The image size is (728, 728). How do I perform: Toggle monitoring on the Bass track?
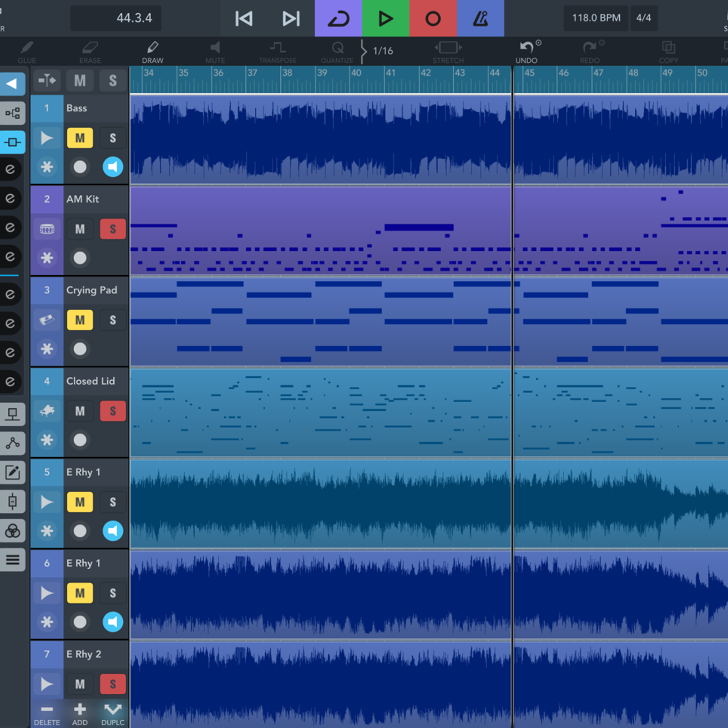point(113,167)
